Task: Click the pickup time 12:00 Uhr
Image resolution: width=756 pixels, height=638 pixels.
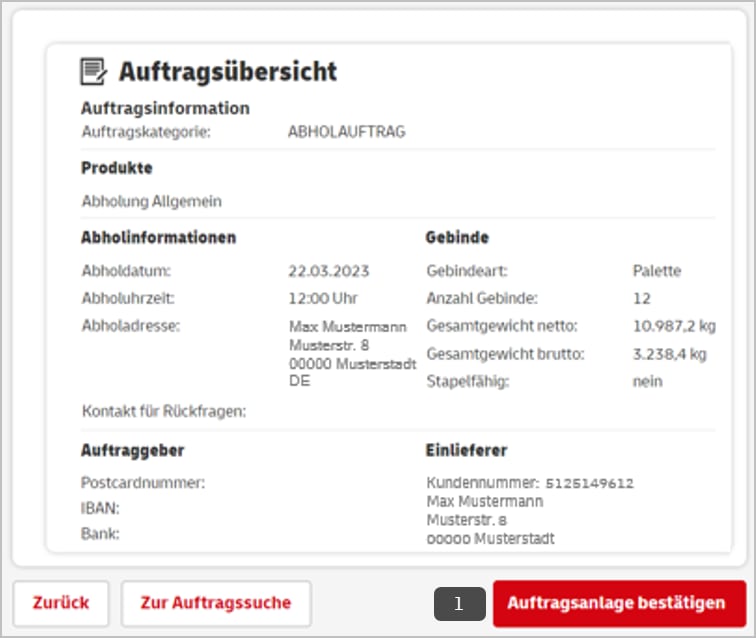Action: coord(323,299)
